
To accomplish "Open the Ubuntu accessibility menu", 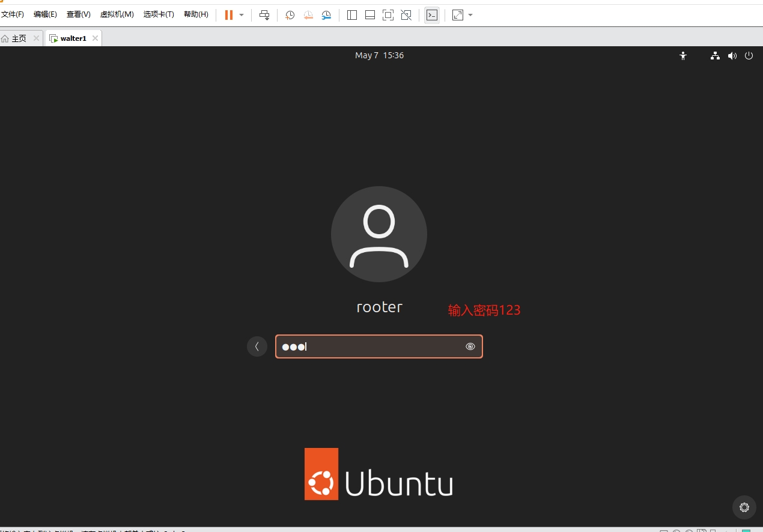I will [682, 56].
